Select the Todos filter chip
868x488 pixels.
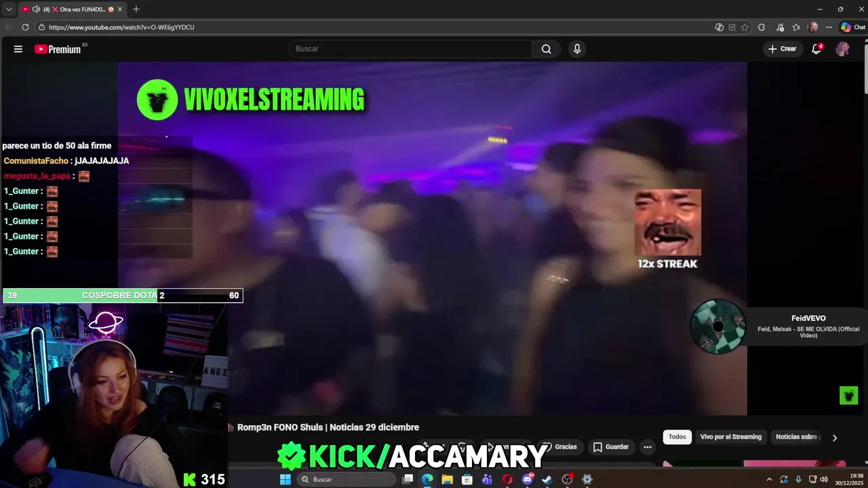pos(677,437)
